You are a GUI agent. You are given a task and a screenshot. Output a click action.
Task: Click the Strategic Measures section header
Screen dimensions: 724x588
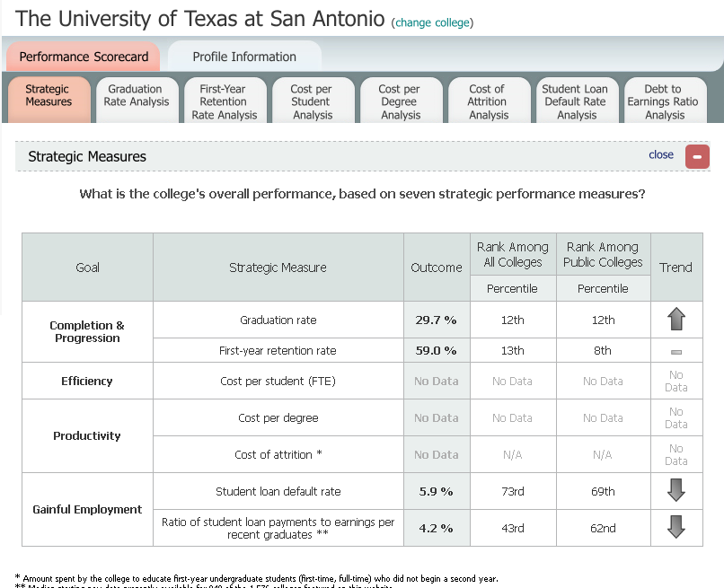87,156
